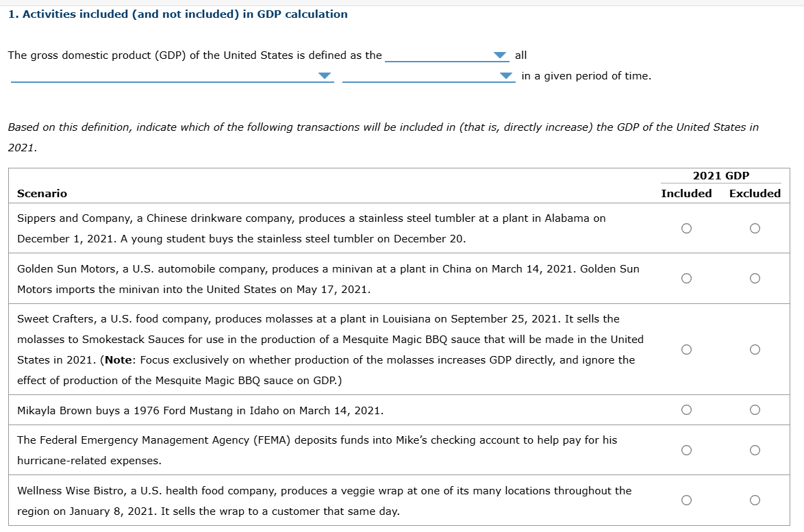Mark Sippers and Company tumbler as Excluded
This screenshot has width=804, height=532.
pyautogui.click(x=755, y=228)
